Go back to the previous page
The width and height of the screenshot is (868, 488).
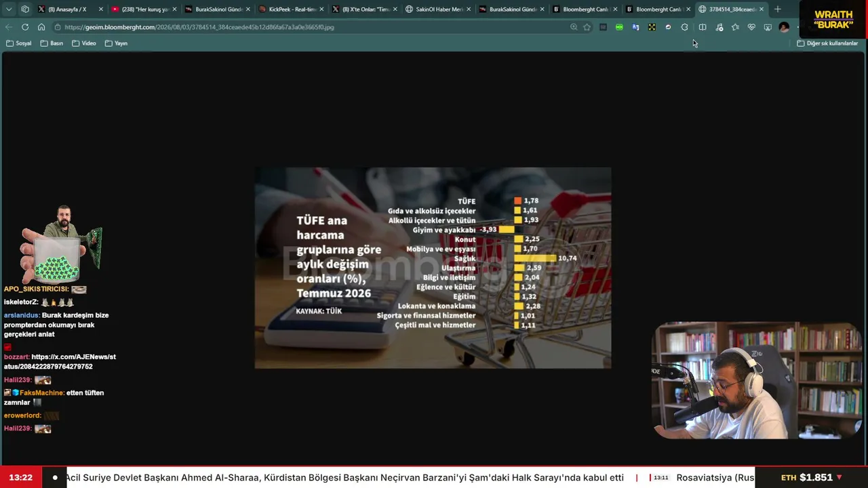pos(9,27)
